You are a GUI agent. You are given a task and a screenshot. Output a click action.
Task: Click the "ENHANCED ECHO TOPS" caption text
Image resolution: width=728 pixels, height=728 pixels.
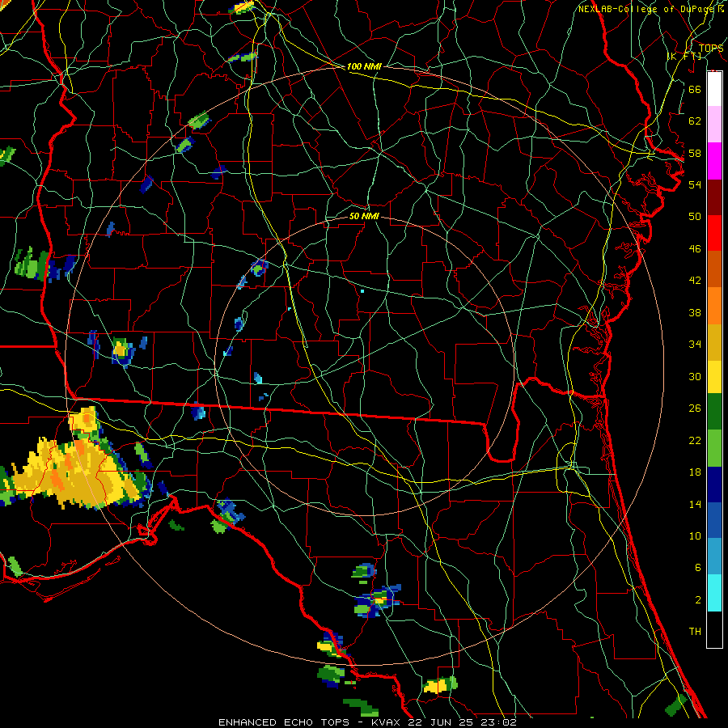coord(283,722)
